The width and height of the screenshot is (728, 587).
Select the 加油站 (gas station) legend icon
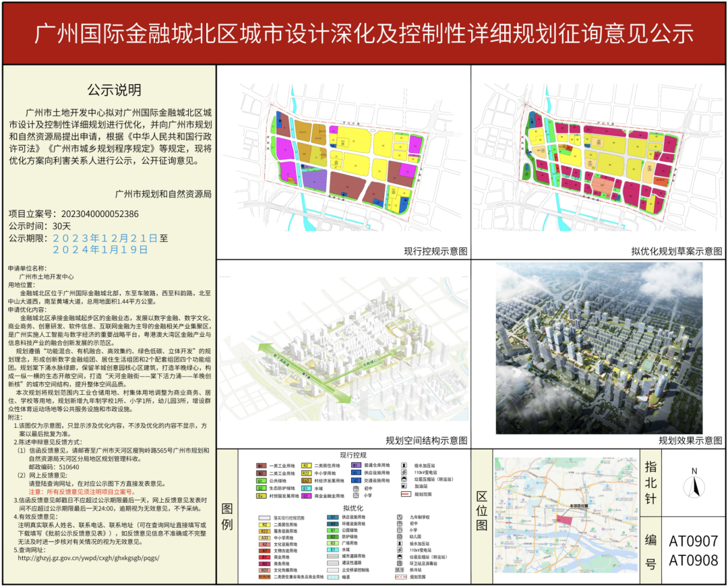click(404, 486)
